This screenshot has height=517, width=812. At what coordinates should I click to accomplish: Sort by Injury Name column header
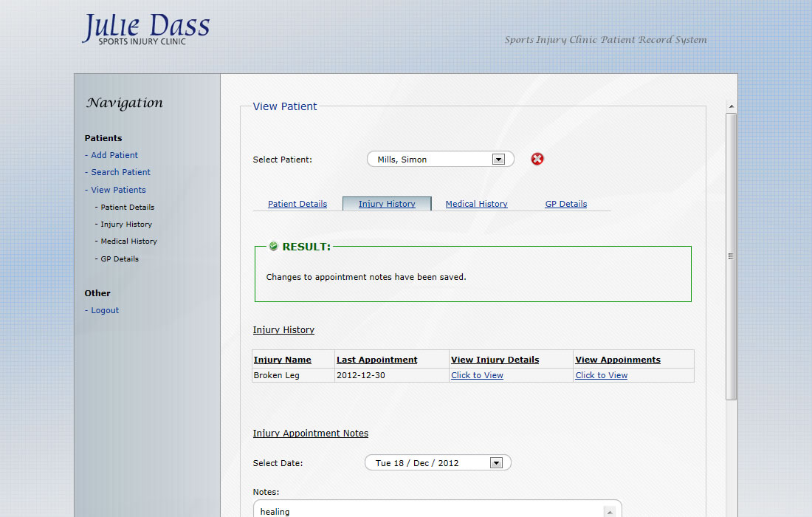[x=283, y=360]
